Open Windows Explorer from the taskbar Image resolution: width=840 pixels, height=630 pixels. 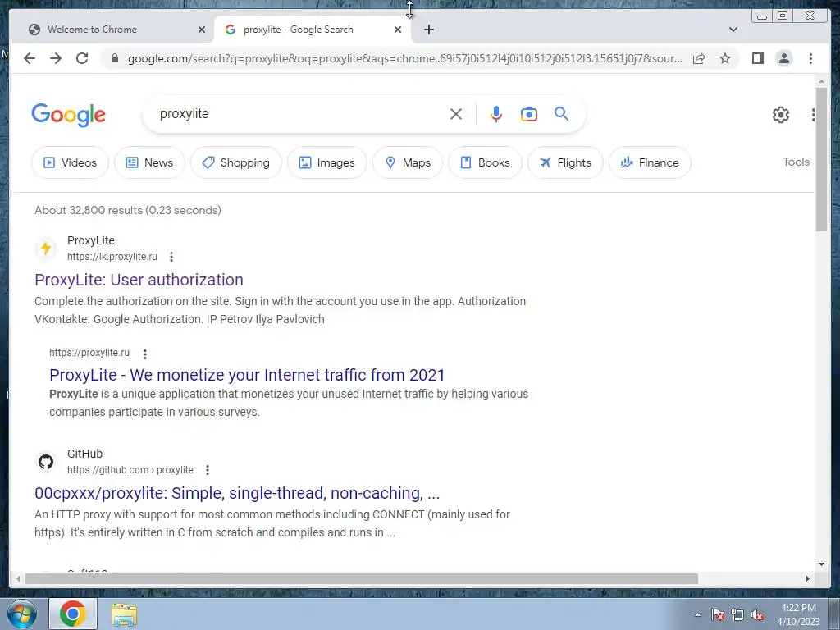[x=124, y=614]
